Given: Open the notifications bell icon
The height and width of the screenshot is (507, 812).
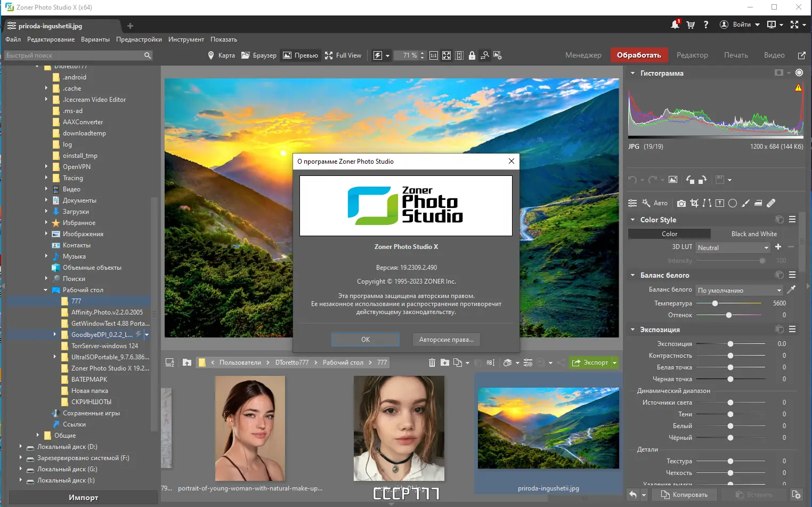Looking at the screenshot, I should pos(675,25).
